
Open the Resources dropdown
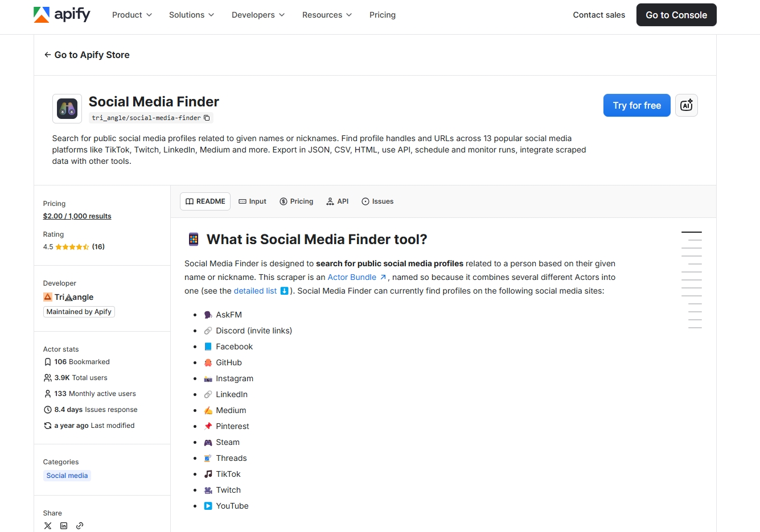click(x=327, y=15)
